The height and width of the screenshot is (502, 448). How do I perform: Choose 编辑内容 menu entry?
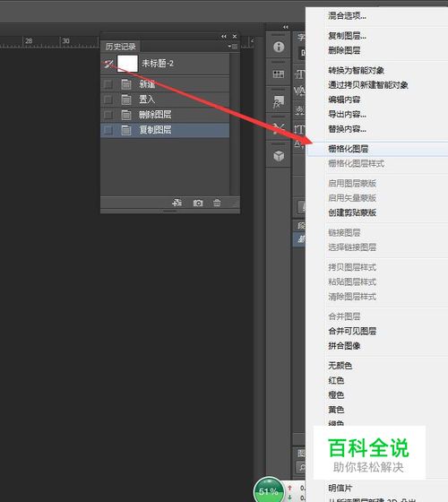344,100
